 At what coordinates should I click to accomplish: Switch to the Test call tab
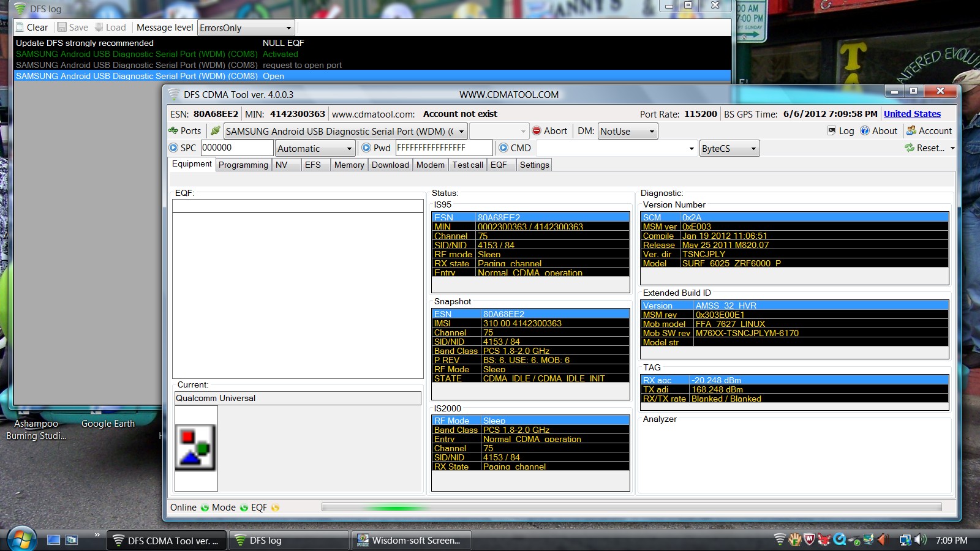pyautogui.click(x=467, y=165)
